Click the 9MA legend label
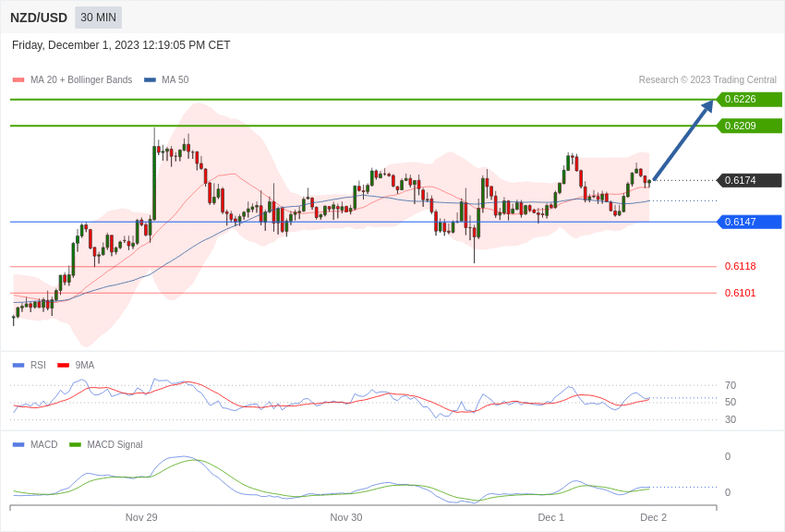Screen dimensions: 785x532 pyautogui.click(x=85, y=365)
